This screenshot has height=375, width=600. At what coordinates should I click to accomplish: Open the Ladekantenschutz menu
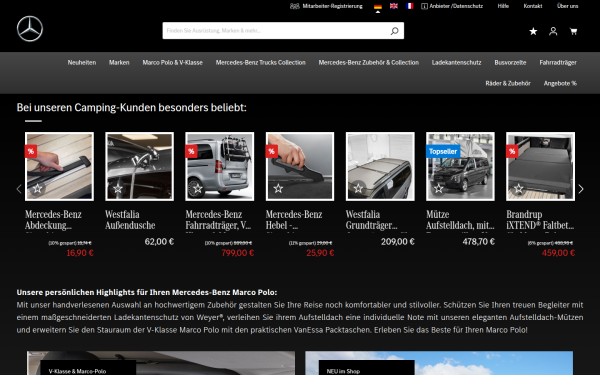457,62
